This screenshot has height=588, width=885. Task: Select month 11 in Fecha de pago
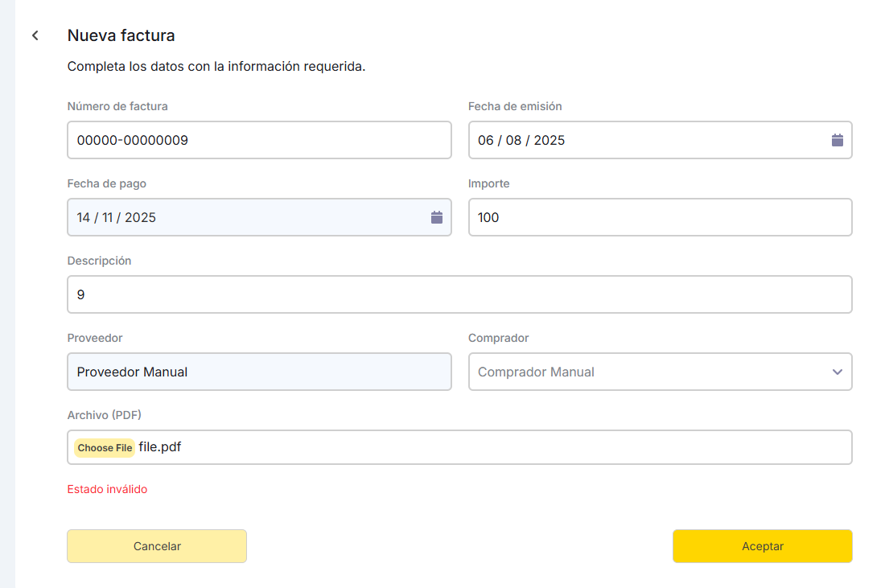[108, 217]
